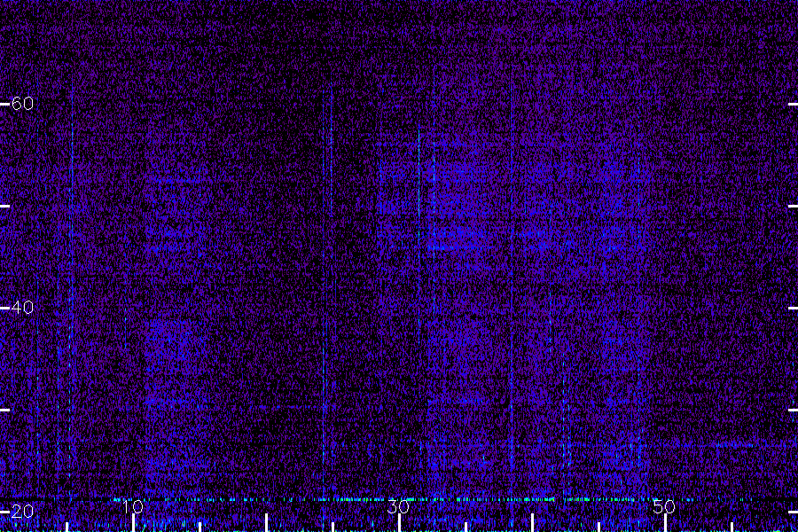Image resolution: width=798 pixels, height=532 pixels.
Task: Click the "50" horizontal axis label
Action: point(664,506)
